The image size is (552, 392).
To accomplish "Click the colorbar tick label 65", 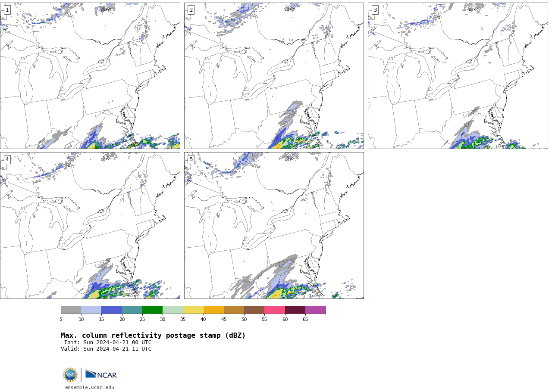I will [305, 319].
